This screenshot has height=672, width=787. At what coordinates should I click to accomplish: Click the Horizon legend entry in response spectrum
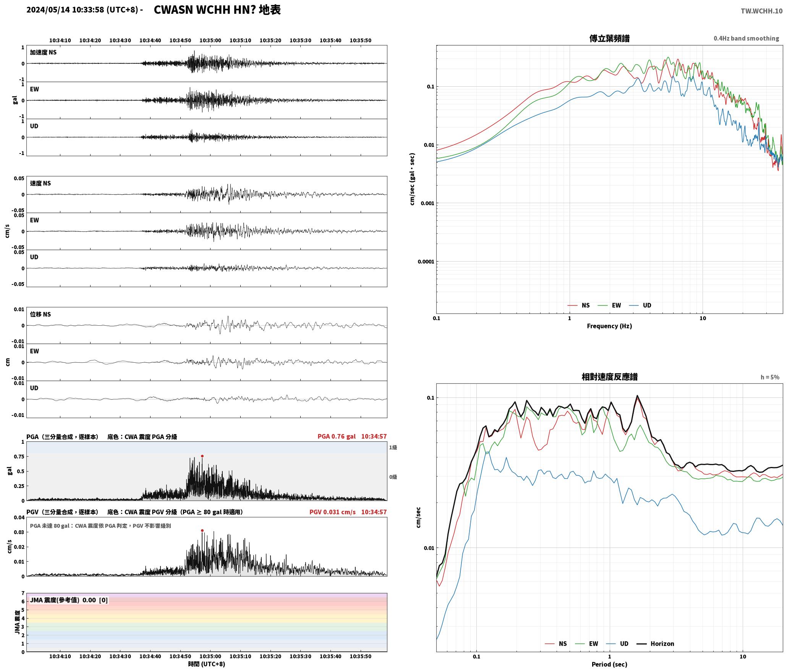click(655, 644)
